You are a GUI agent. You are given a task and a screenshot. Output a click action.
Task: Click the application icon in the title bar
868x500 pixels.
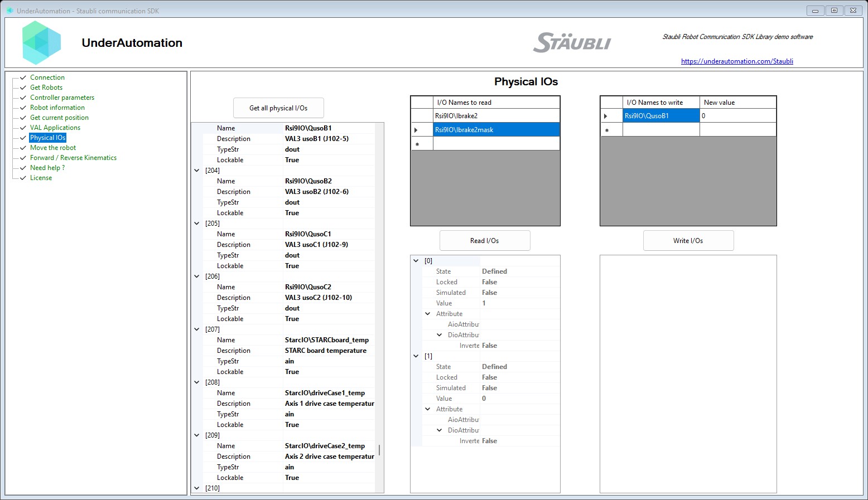pyautogui.click(x=9, y=10)
